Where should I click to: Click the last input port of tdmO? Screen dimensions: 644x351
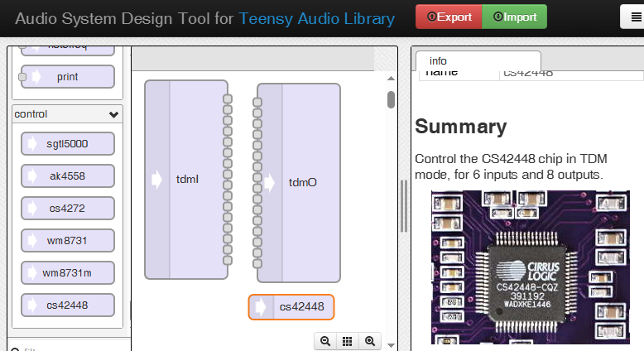[257, 263]
